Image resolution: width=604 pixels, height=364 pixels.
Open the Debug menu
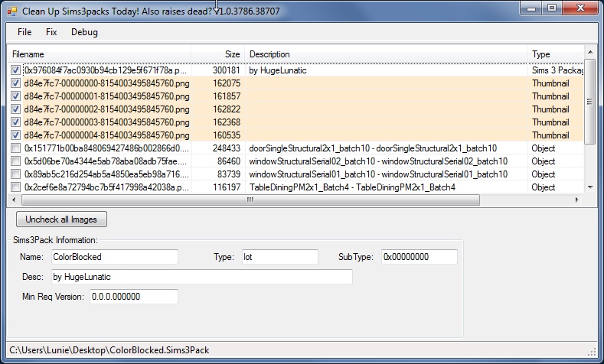coord(84,32)
